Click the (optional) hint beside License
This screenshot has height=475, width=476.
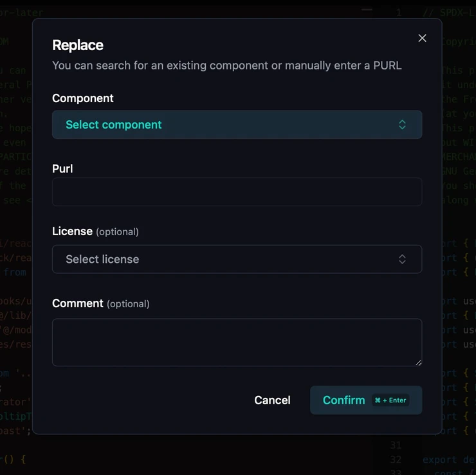[117, 232]
